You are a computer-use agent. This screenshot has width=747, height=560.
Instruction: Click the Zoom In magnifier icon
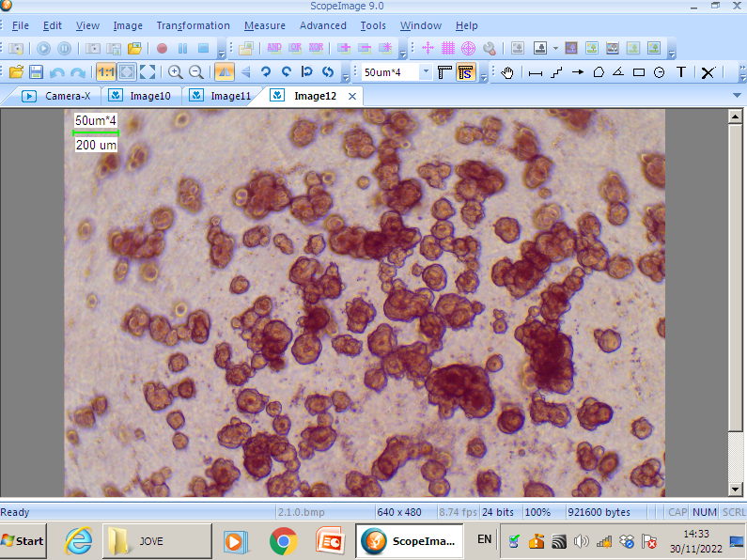coord(175,72)
